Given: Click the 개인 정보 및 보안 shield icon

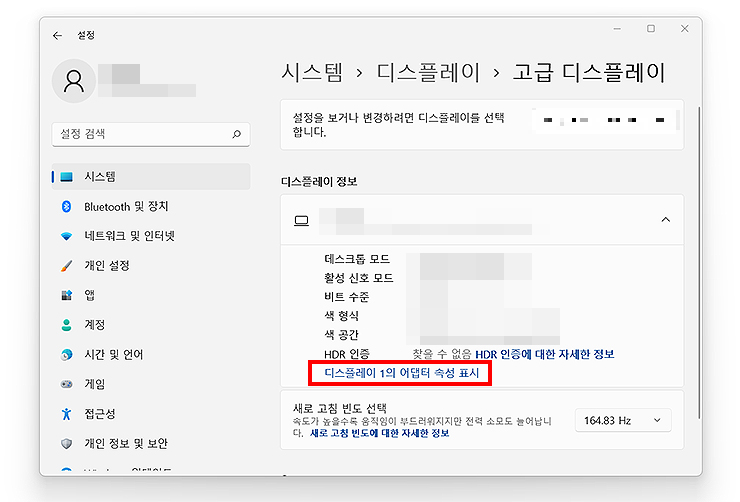Looking at the screenshot, I should coord(67,443).
